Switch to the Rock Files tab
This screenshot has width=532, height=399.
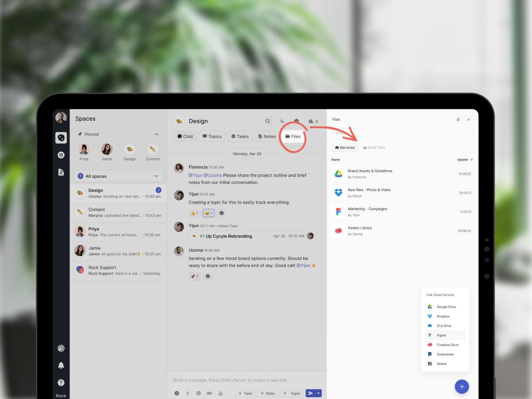(374, 148)
